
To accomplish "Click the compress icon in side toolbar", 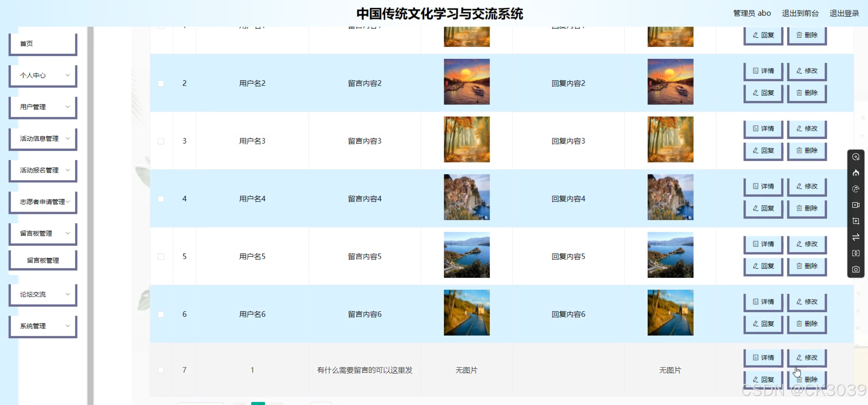I will [855, 253].
